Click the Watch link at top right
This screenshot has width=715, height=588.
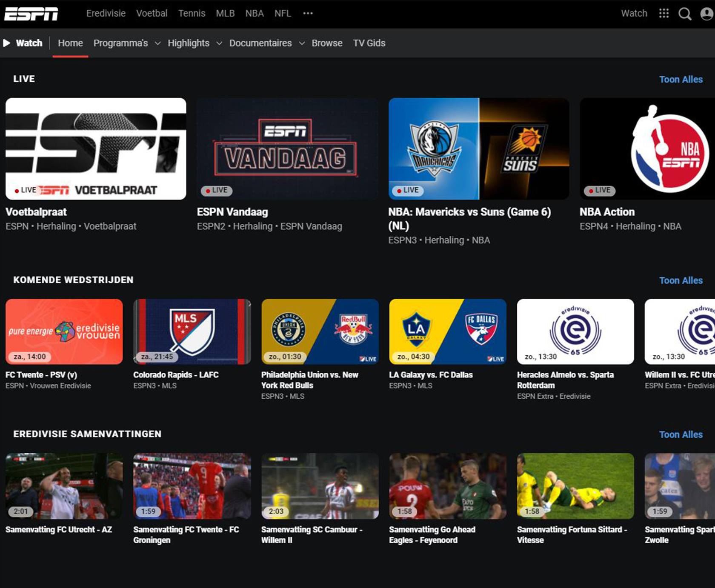tap(634, 13)
